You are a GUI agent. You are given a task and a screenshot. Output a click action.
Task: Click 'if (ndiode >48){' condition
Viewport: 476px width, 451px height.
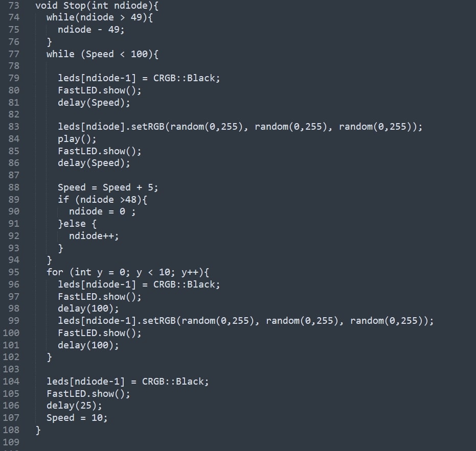click(x=102, y=200)
